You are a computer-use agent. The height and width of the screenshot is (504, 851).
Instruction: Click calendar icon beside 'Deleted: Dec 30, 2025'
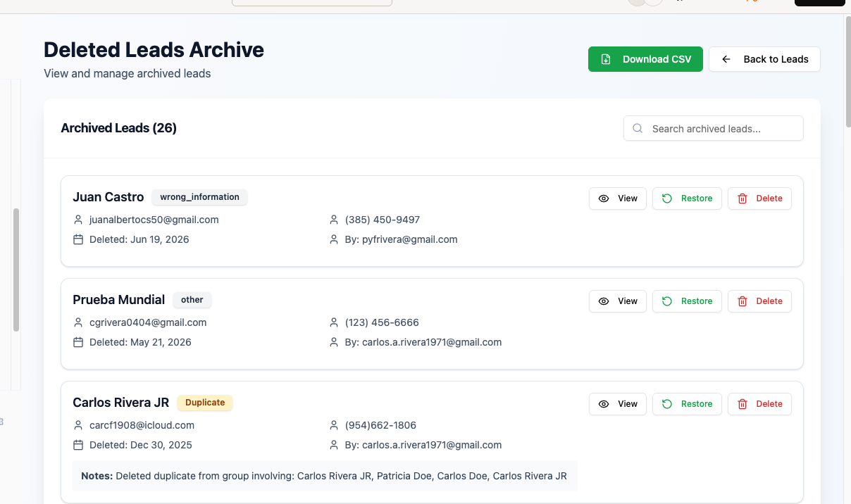(x=78, y=445)
